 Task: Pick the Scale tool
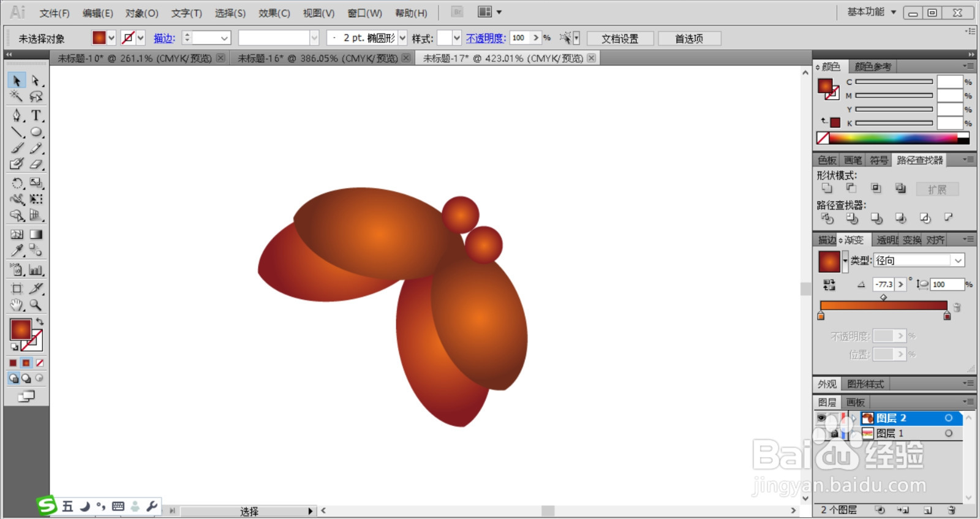36,183
